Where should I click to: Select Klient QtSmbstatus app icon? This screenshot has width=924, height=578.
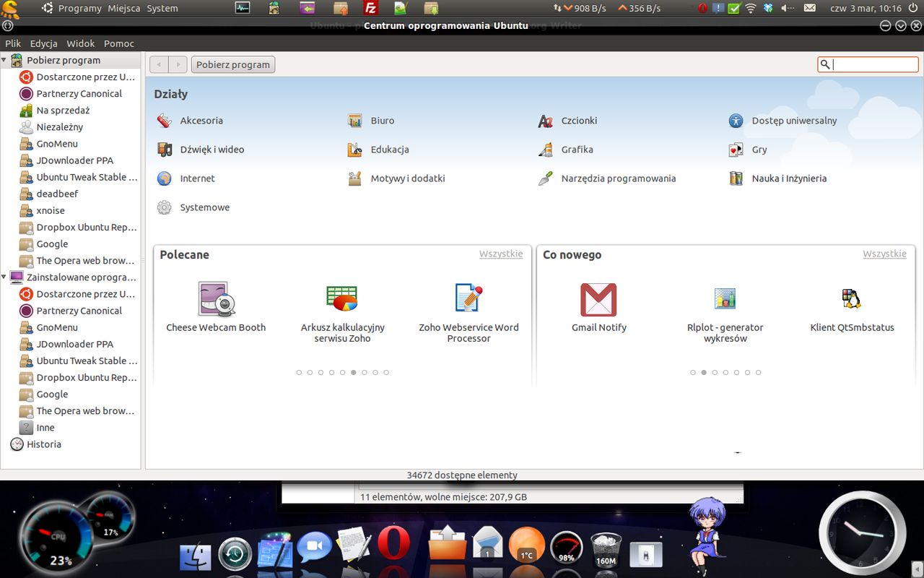point(852,298)
